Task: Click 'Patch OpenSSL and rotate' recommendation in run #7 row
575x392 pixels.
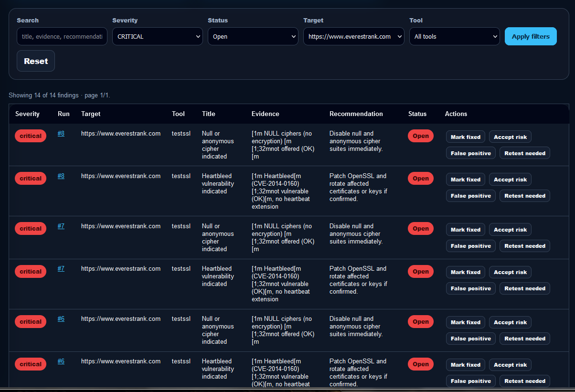Action: click(x=358, y=280)
